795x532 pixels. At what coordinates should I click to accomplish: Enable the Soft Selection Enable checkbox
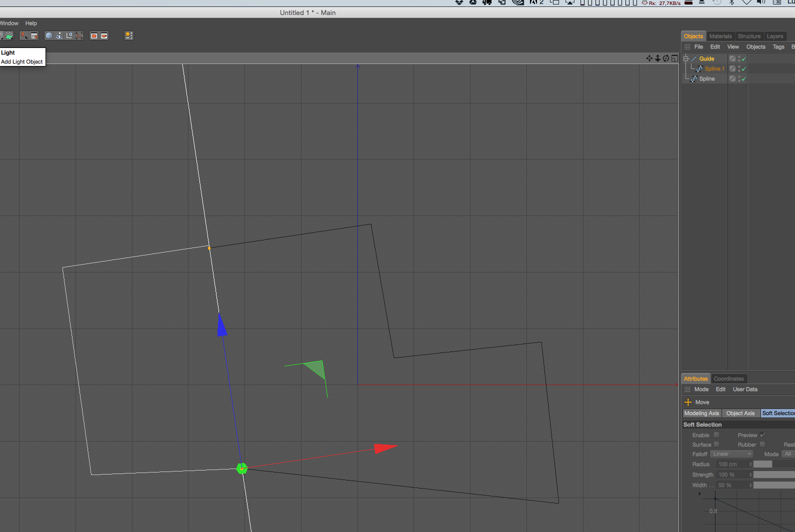(716, 435)
